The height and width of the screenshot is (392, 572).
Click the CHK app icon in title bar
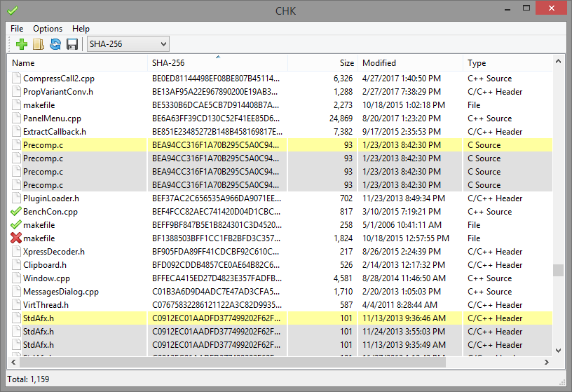pyautogui.click(x=13, y=10)
